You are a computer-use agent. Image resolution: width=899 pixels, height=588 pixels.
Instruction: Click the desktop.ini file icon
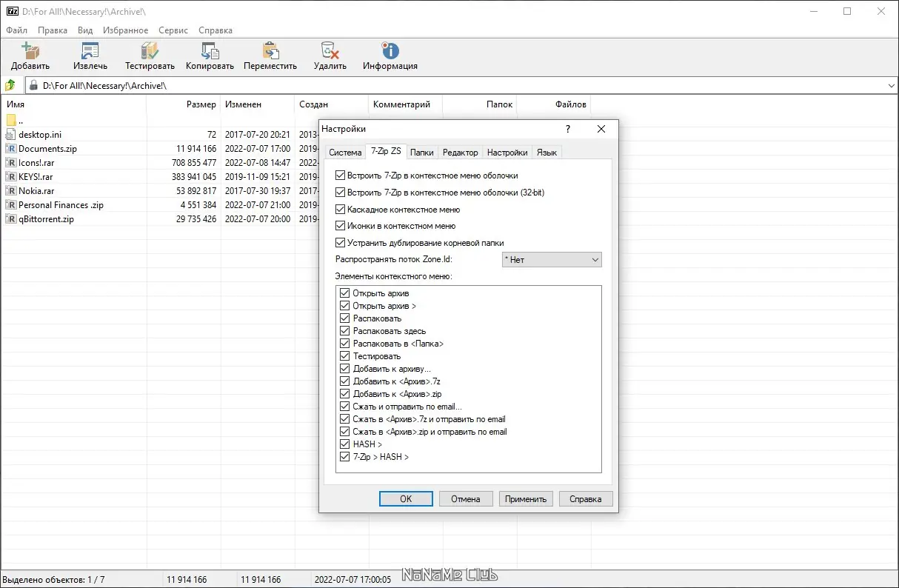(x=11, y=135)
